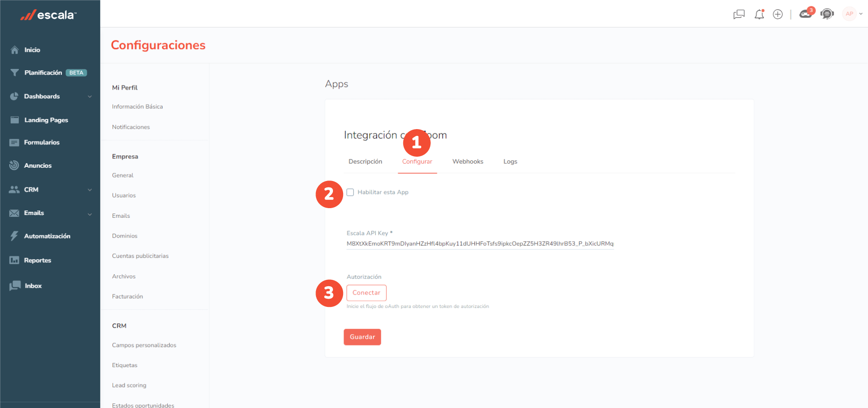Screen dimensions: 868x408
Task: Click the oAuth flow hint text
Action: click(418, 306)
